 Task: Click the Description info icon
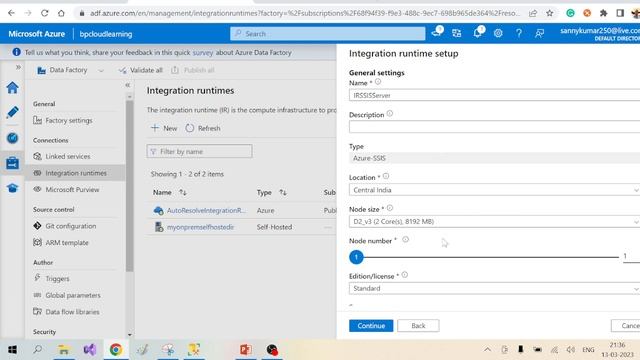tap(390, 113)
